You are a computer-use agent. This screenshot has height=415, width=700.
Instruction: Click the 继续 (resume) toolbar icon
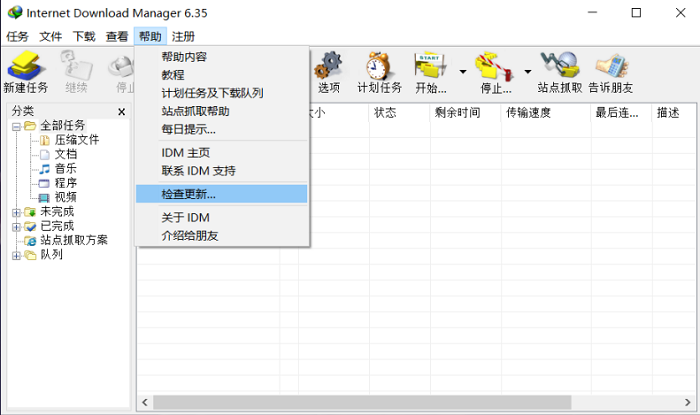[x=76, y=65]
